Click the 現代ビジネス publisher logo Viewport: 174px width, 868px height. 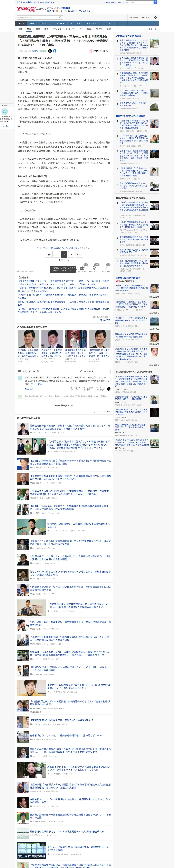(98, 51)
